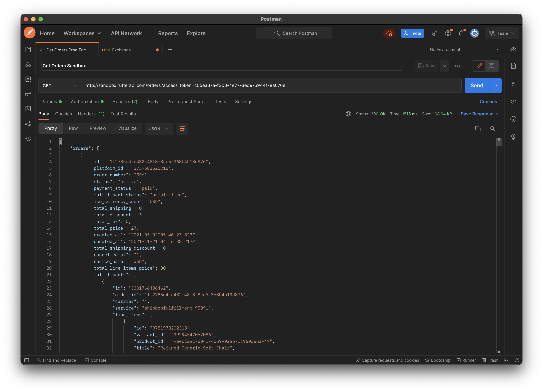This screenshot has width=543, height=392.
Task: Click the request URL field
Action: coord(271,85)
